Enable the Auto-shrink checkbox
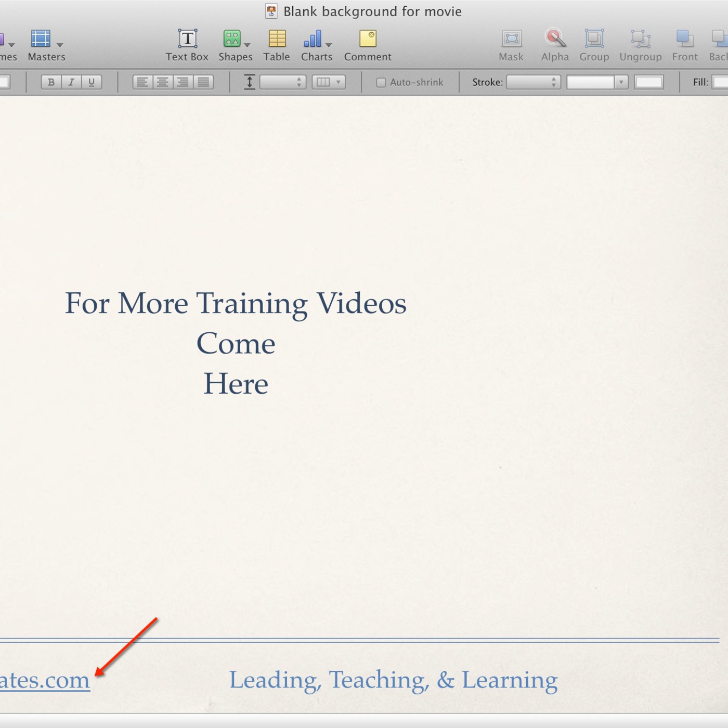728x728 pixels. [381, 83]
